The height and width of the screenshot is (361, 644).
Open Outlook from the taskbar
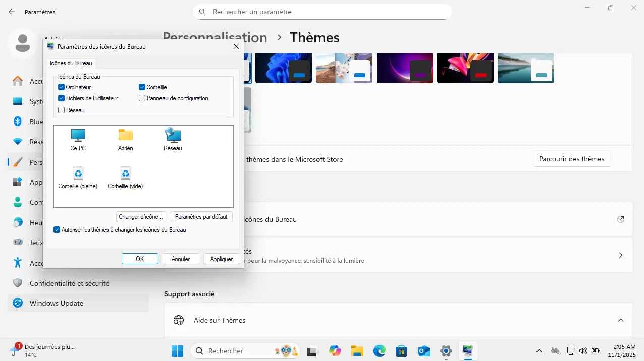[x=423, y=350]
